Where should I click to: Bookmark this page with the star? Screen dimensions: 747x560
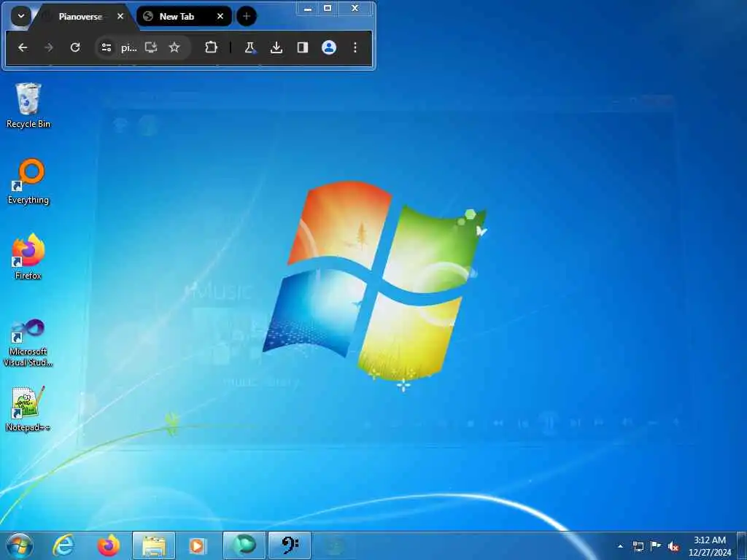coord(174,47)
